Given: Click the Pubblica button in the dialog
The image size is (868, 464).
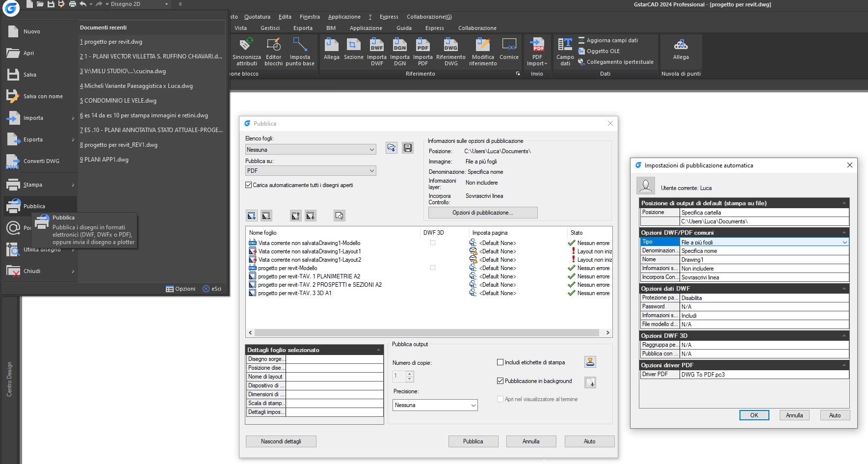Looking at the screenshot, I should pyautogui.click(x=473, y=441).
